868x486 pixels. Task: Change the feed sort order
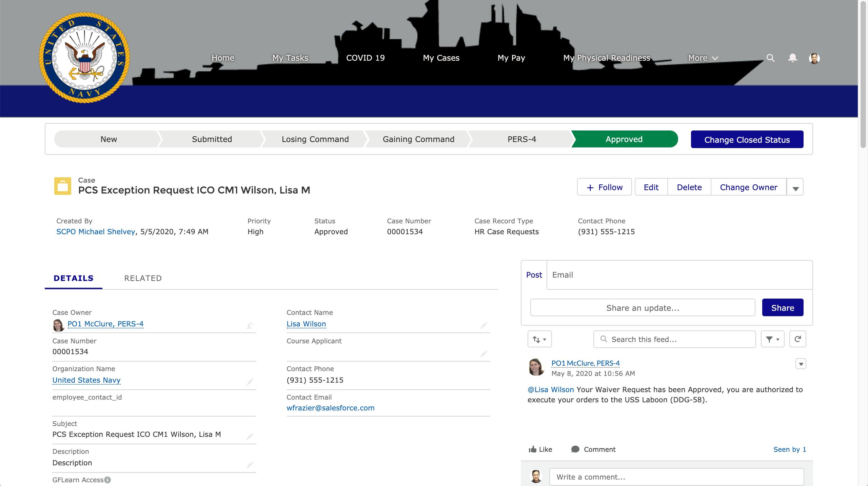539,339
